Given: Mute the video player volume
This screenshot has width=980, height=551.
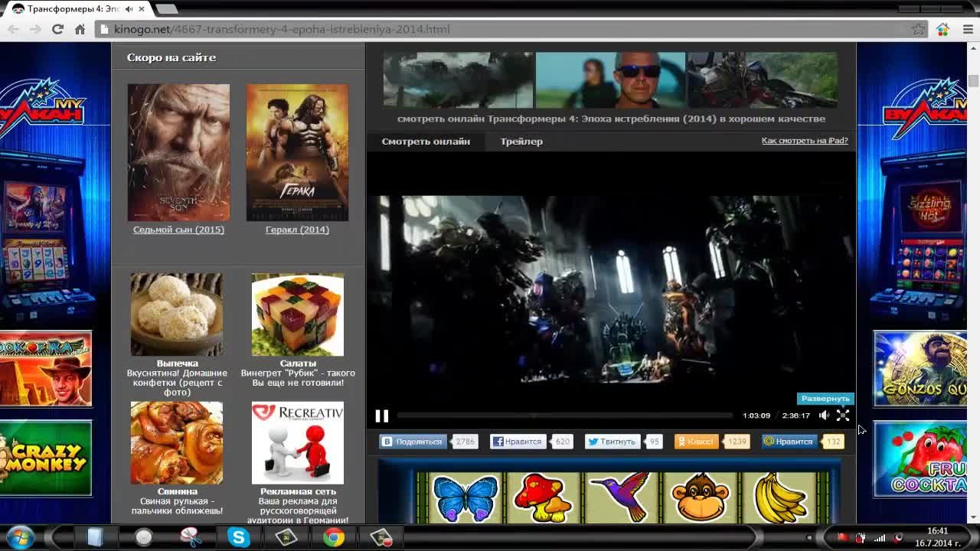Looking at the screenshot, I should pyautogui.click(x=824, y=416).
